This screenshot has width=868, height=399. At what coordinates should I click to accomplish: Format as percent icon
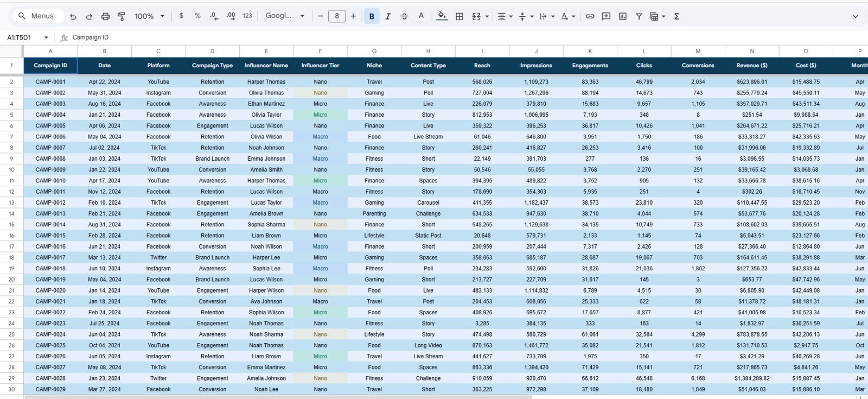(197, 16)
